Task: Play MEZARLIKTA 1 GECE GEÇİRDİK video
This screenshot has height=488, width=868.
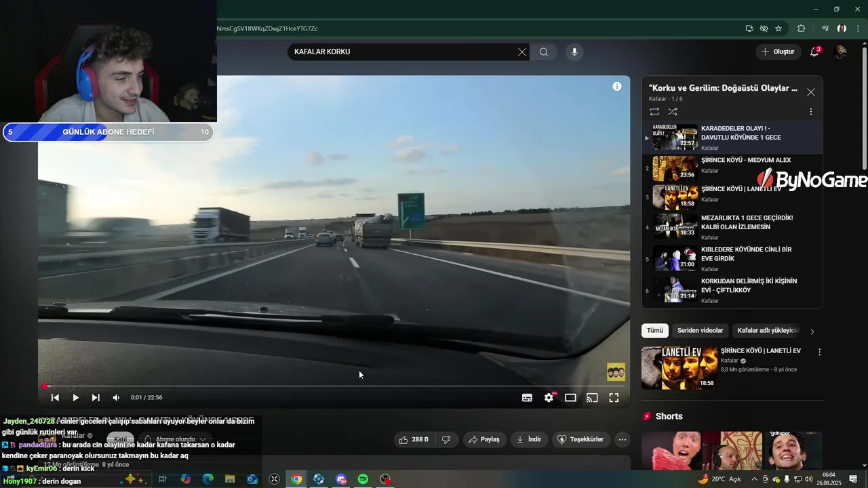Action: coord(732,227)
